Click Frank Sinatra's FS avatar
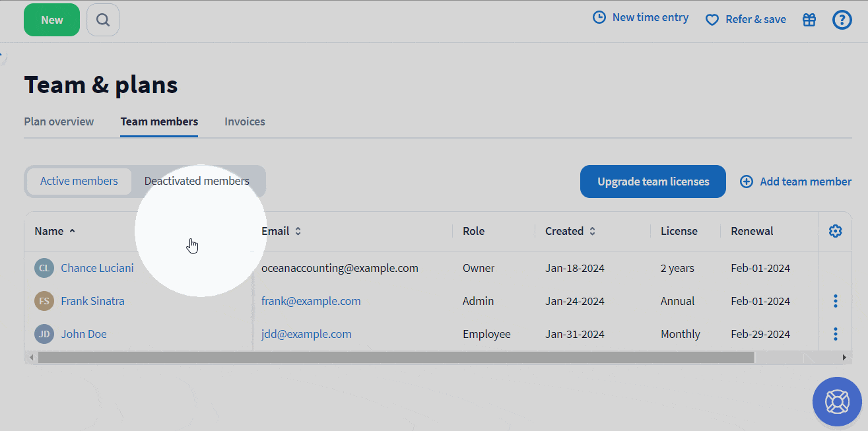This screenshot has width=868, height=431. 44,301
